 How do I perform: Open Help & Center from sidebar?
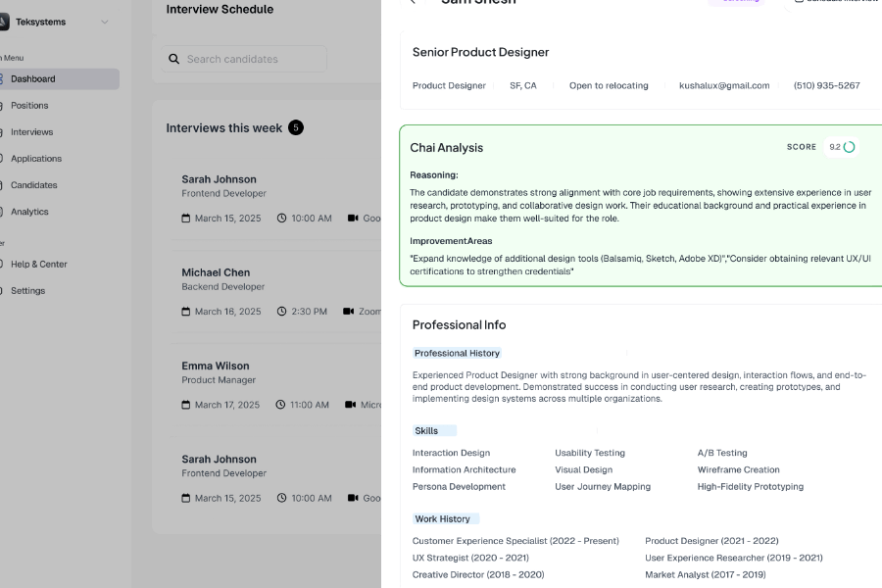click(38, 264)
